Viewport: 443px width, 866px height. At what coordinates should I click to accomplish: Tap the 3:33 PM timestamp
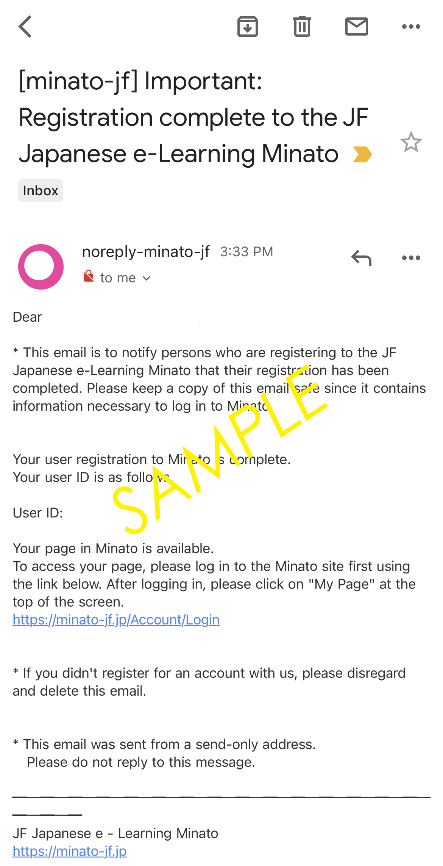click(246, 252)
